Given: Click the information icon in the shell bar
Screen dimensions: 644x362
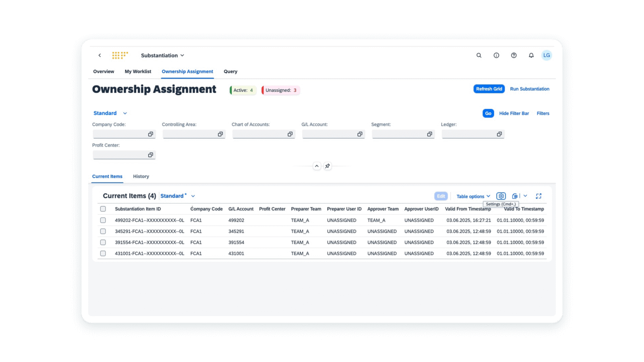Looking at the screenshot, I should coord(496,55).
